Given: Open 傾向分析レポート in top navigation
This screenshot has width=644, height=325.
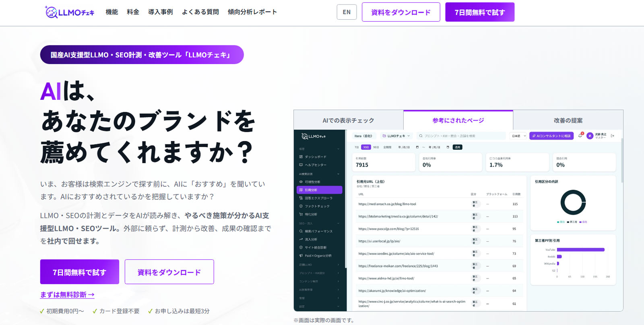Looking at the screenshot, I should pyautogui.click(x=252, y=12).
